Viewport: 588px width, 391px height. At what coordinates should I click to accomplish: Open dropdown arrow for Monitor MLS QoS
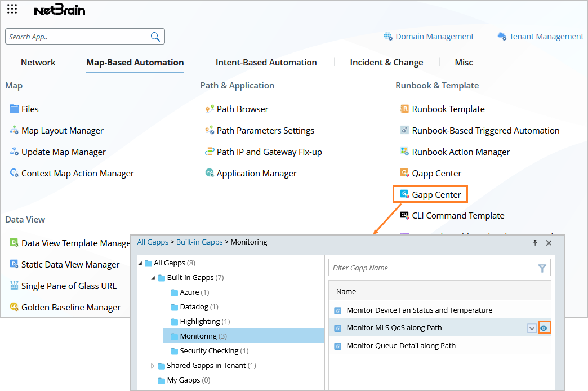point(532,328)
